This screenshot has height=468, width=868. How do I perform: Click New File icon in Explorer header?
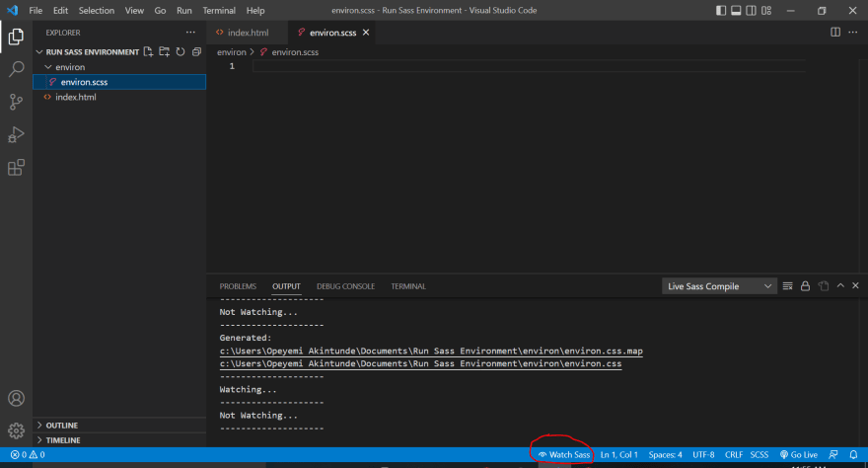148,51
